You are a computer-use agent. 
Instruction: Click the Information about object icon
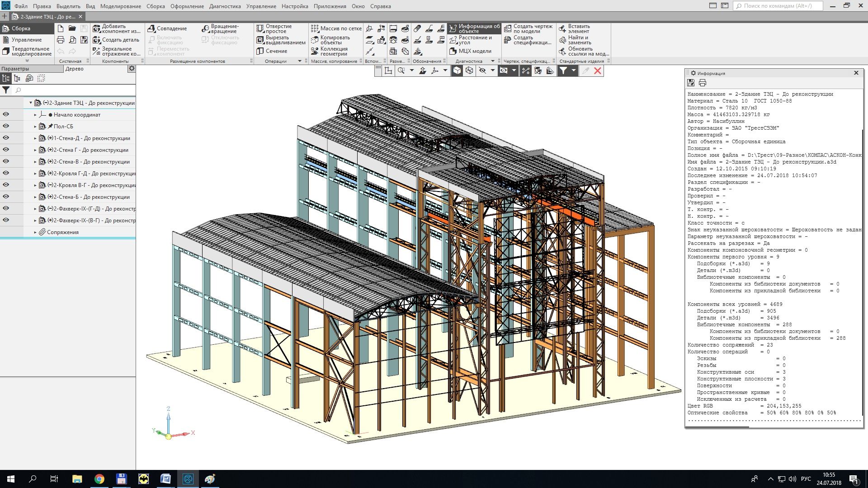(453, 28)
